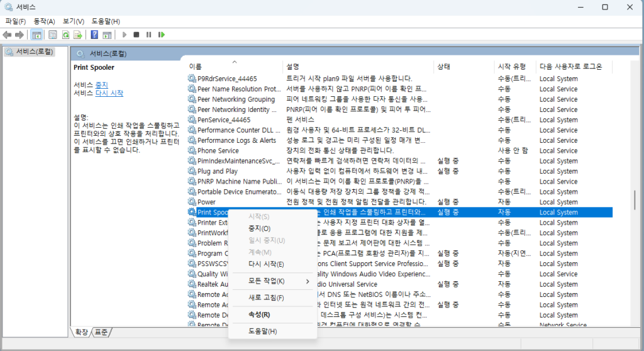Click the Print Spooler heading in detail pane
Screen dimensions: 644x351
pyautogui.click(x=94, y=67)
